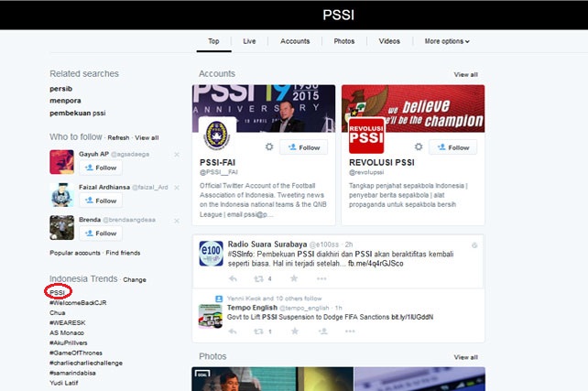Retweet the Radio Suara Surabaya tweet
This screenshot has width=588, height=391.
tap(258, 278)
